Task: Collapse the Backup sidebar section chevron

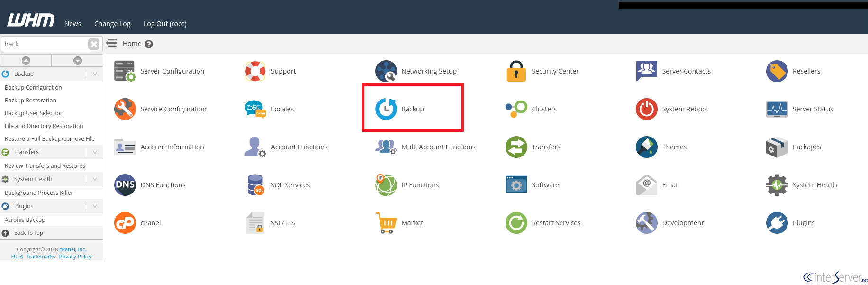Action: click(x=95, y=74)
